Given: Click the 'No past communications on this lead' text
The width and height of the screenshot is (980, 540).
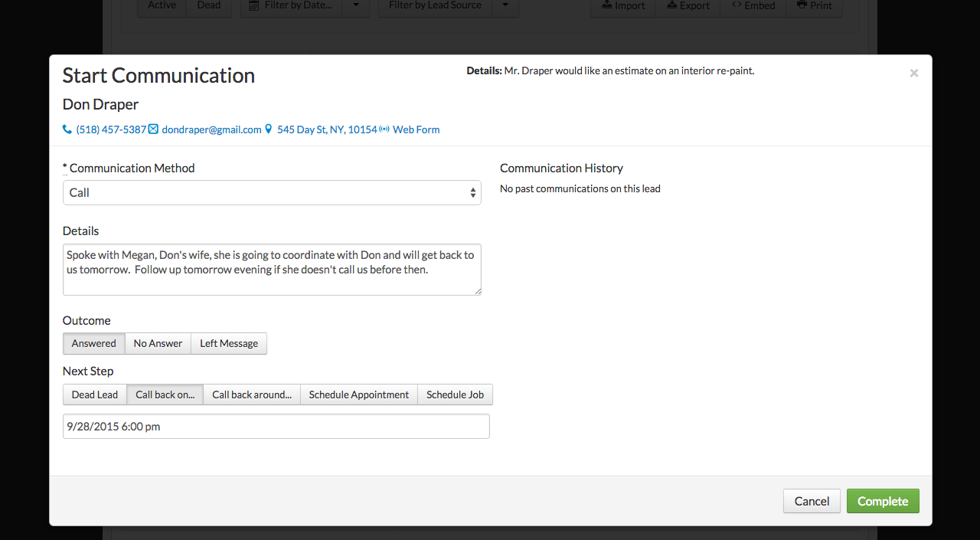Looking at the screenshot, I should click(580, 188).
